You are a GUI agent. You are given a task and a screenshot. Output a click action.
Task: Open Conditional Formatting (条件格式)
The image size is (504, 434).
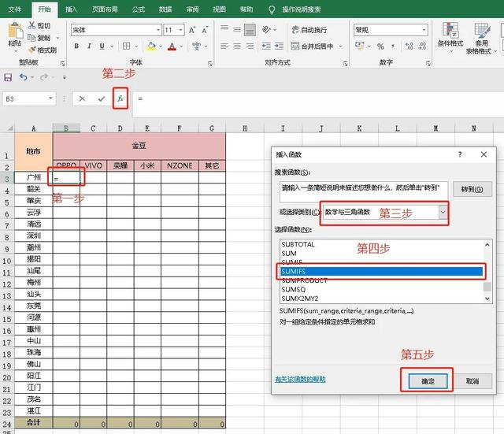click(450, 37)
